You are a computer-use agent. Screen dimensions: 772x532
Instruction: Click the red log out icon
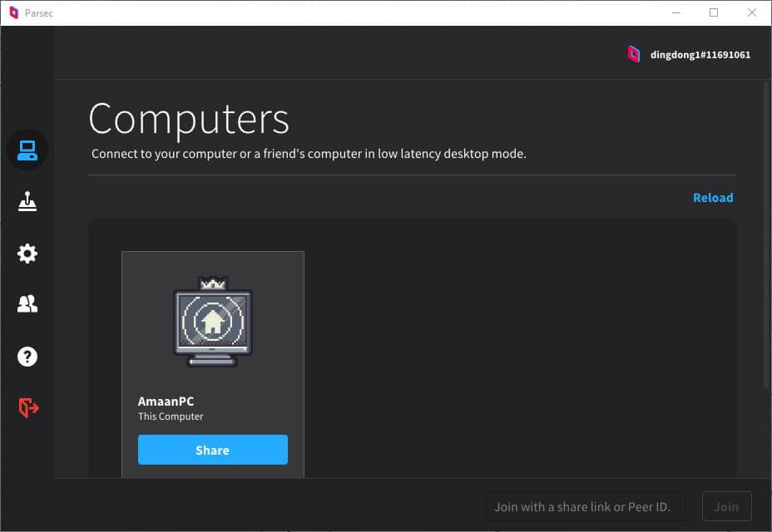tap(27, 407)
